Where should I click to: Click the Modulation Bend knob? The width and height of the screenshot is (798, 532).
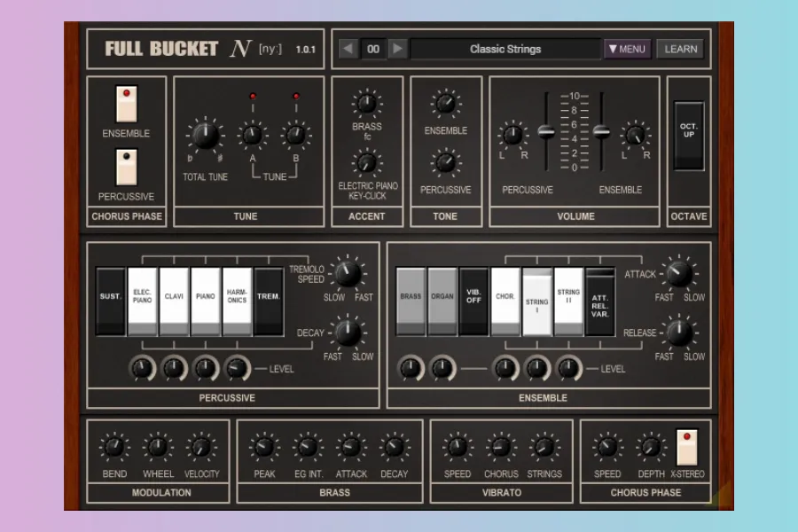point(114,448)
